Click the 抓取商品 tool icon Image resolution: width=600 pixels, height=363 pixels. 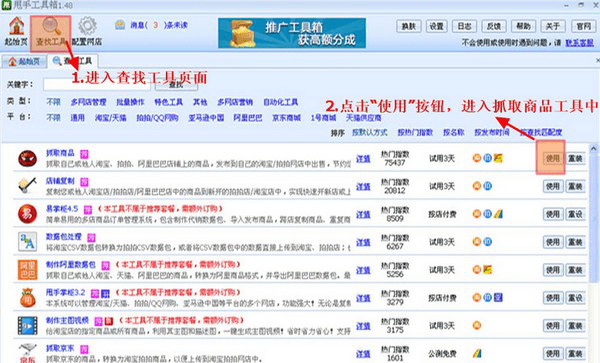tap(28, 158)
